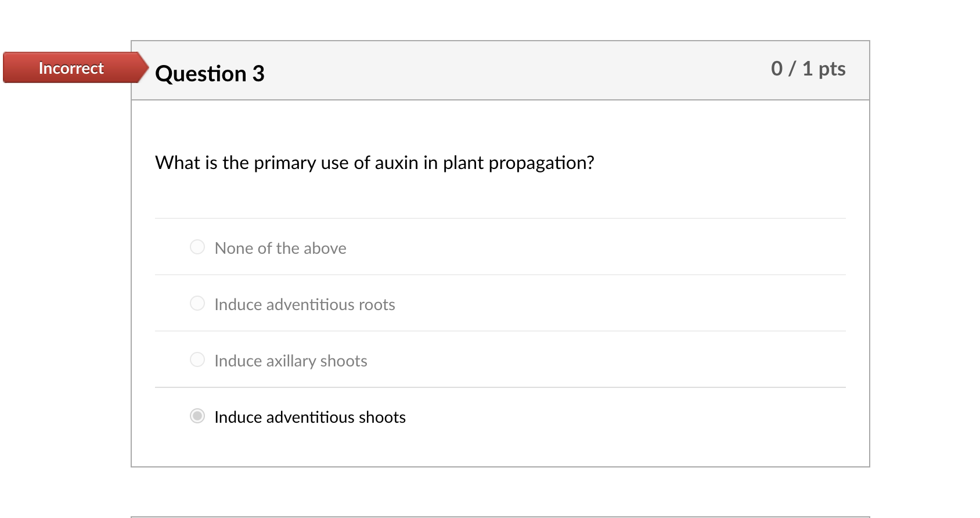Click the word "Question" in the heading
This screenshot has height=518, width=980.
[x=201, y=74]
